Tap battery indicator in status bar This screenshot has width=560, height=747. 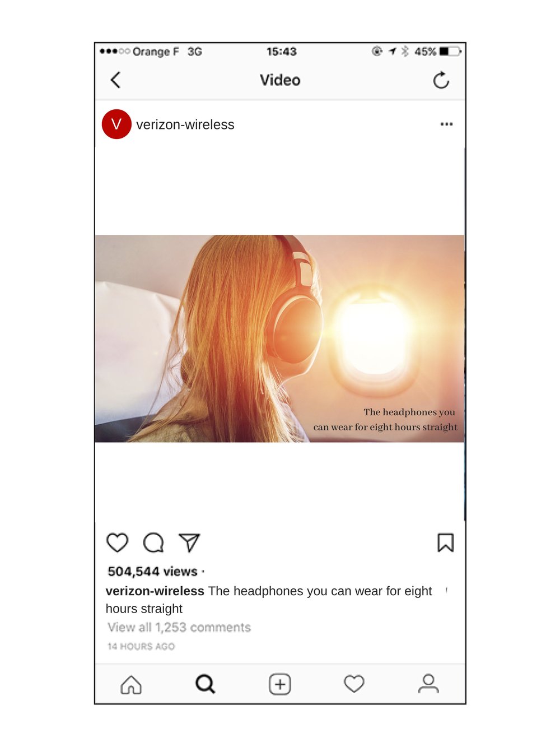click(450, 52)
